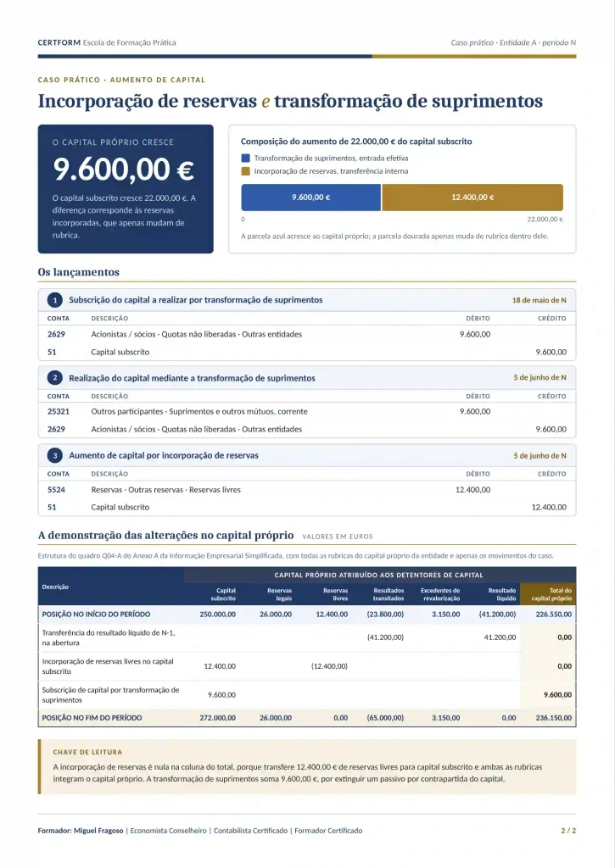The image size is (615, 868).
Task: Click the opening total 226.550,00
Action: [553, 615]
